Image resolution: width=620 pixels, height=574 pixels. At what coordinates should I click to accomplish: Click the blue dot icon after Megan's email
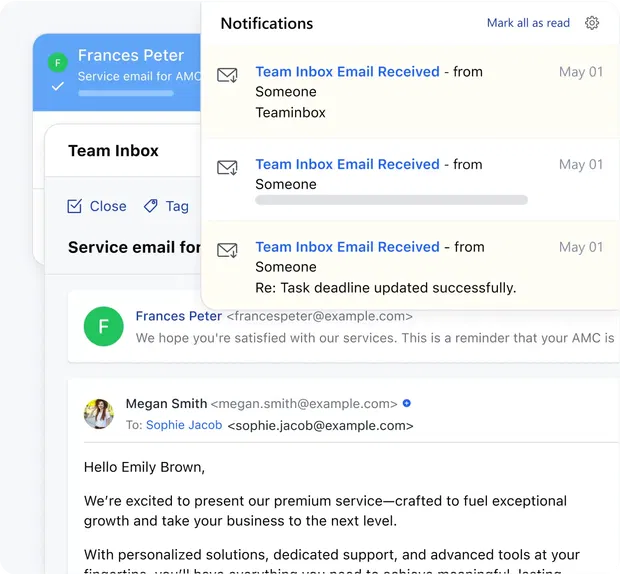tap(406, 403)
